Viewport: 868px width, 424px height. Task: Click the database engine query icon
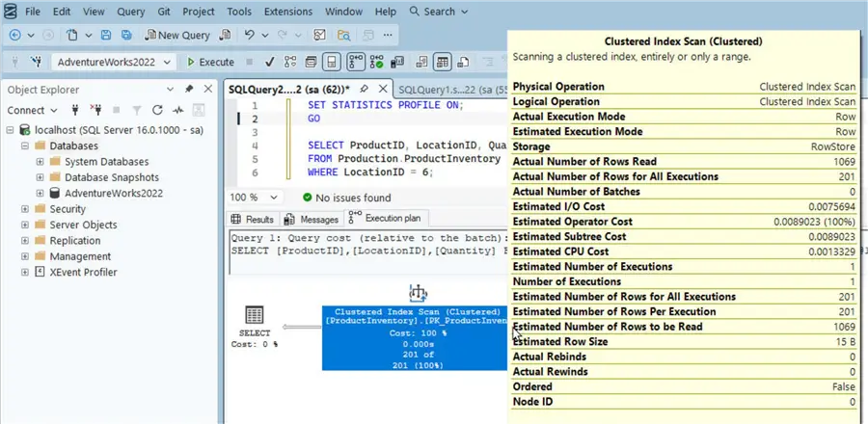[x=225, y=35]
